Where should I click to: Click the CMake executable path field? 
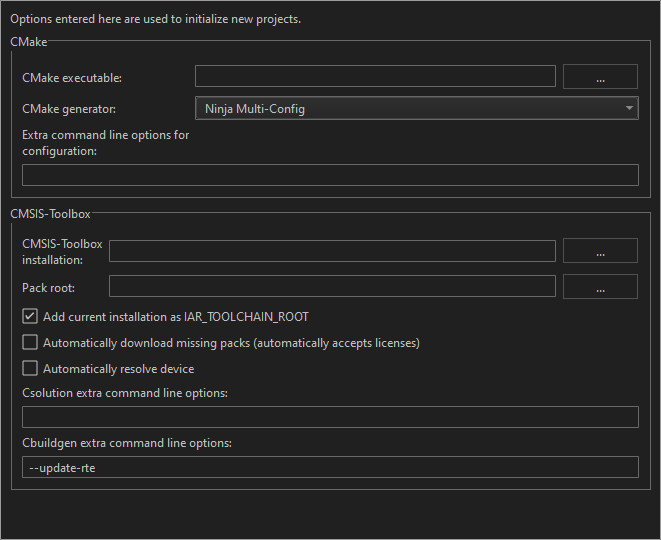point(375,76)
